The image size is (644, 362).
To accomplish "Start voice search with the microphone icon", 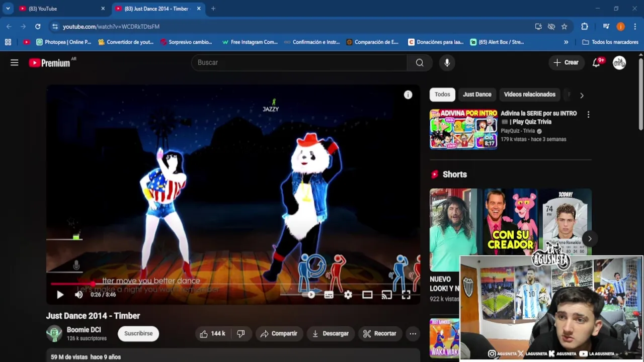I will pos(447,62).
